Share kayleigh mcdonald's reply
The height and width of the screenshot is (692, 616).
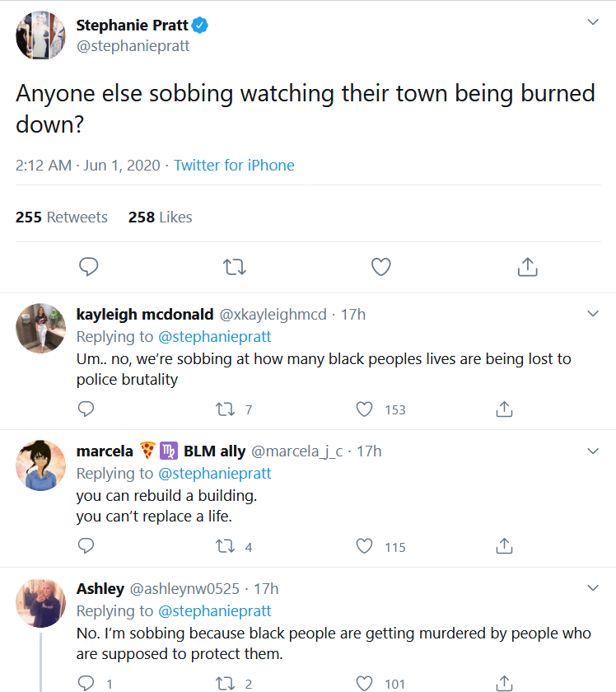[505, 409]
